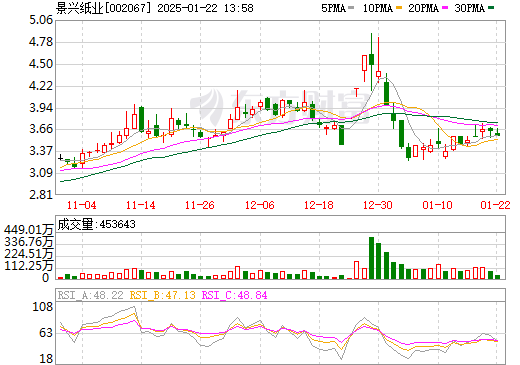Click volume axis label 336.76万

click(28, 242)
